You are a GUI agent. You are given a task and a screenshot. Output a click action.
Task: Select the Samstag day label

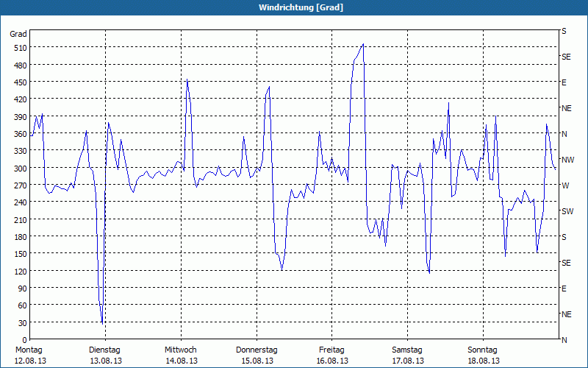[x=407, y=350]
